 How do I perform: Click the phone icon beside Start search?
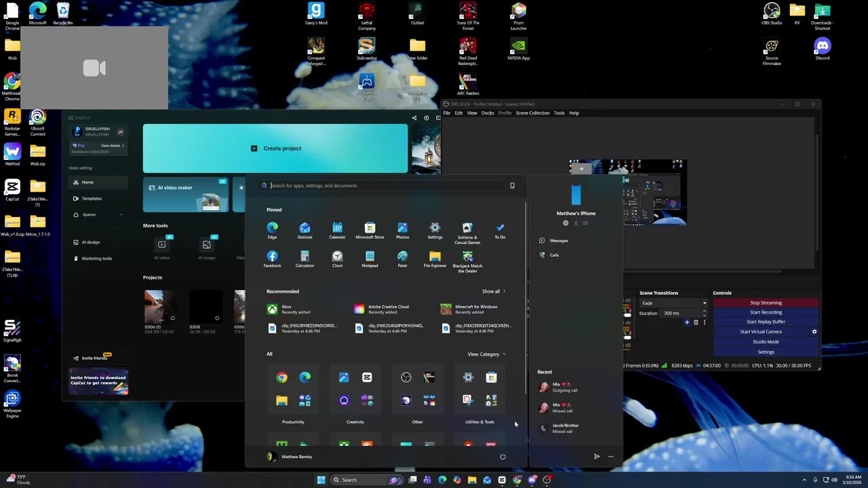pos(512,186)
